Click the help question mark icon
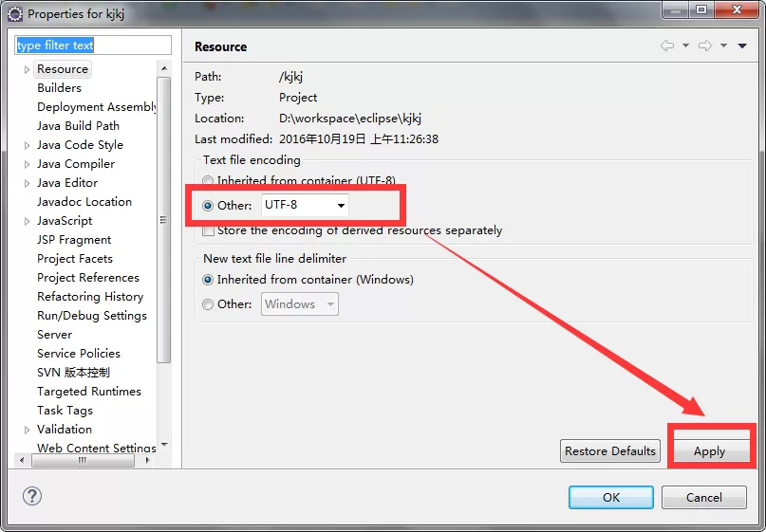Viewport: 766px width, 532px height. 32,496
